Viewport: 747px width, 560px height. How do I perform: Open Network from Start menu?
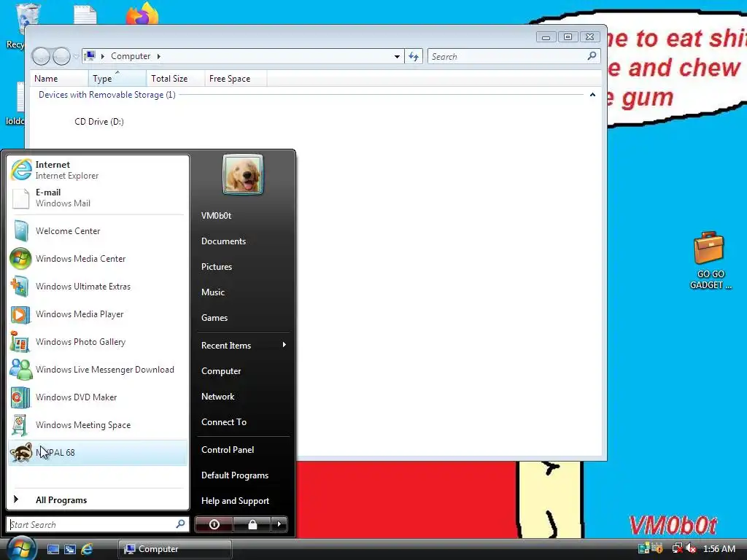point(243,397)
